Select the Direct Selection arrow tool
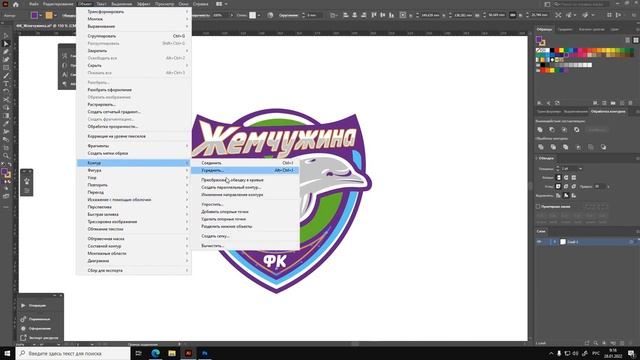Viewport: 640px width, 360px height. [x=6, y=44]
